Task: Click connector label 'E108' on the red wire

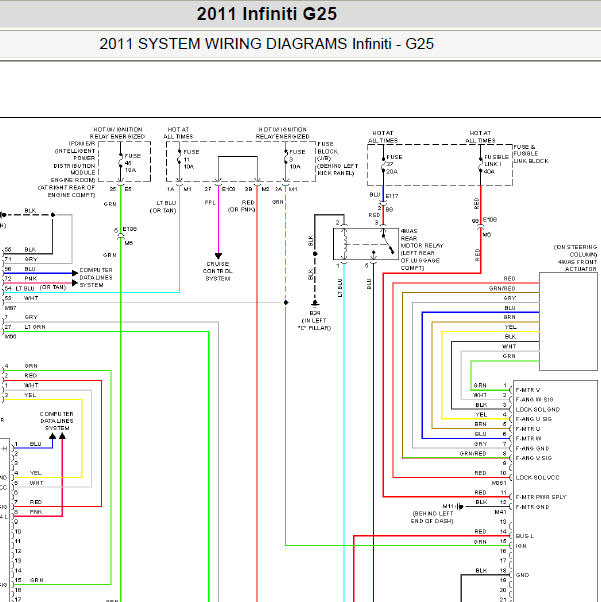Action: click(x=490, y=220)
